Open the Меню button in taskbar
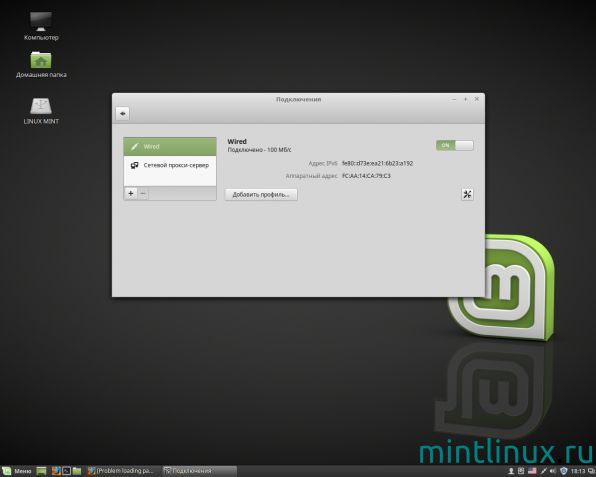This screenshot has height=477, width=596. click(x=17, y=471)
